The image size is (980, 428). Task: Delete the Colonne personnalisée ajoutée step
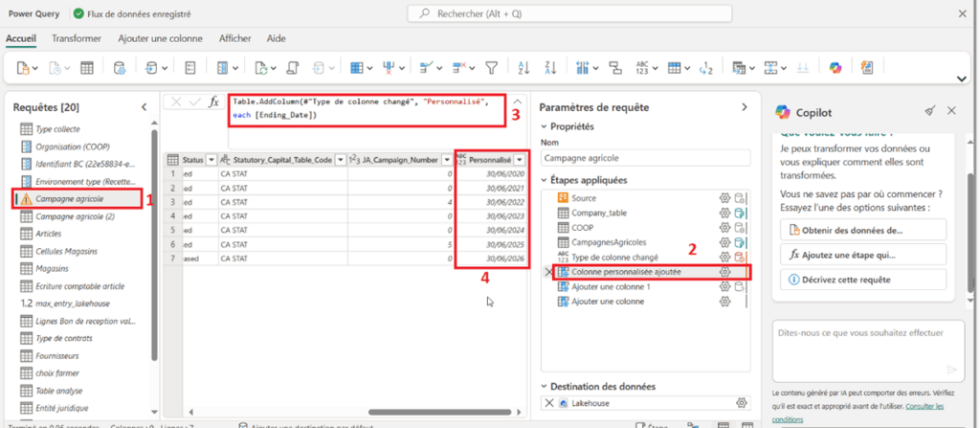coord(548,272)
